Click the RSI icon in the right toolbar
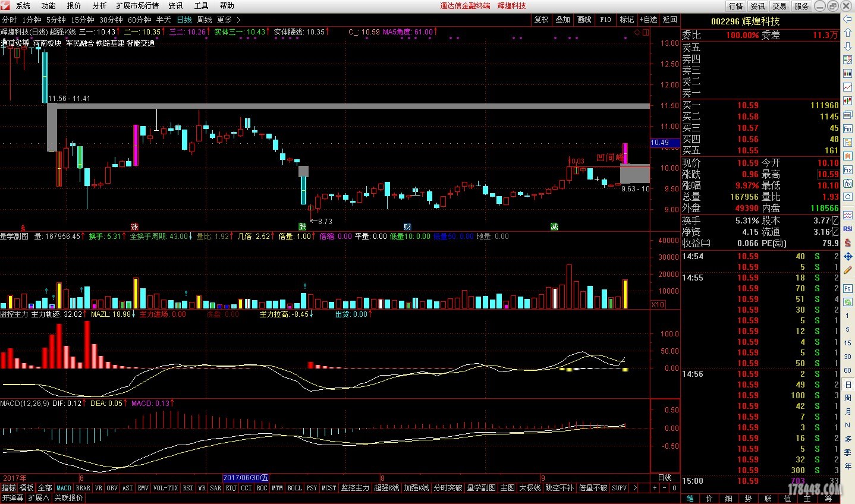855x504 pixels. coord(848,229)
